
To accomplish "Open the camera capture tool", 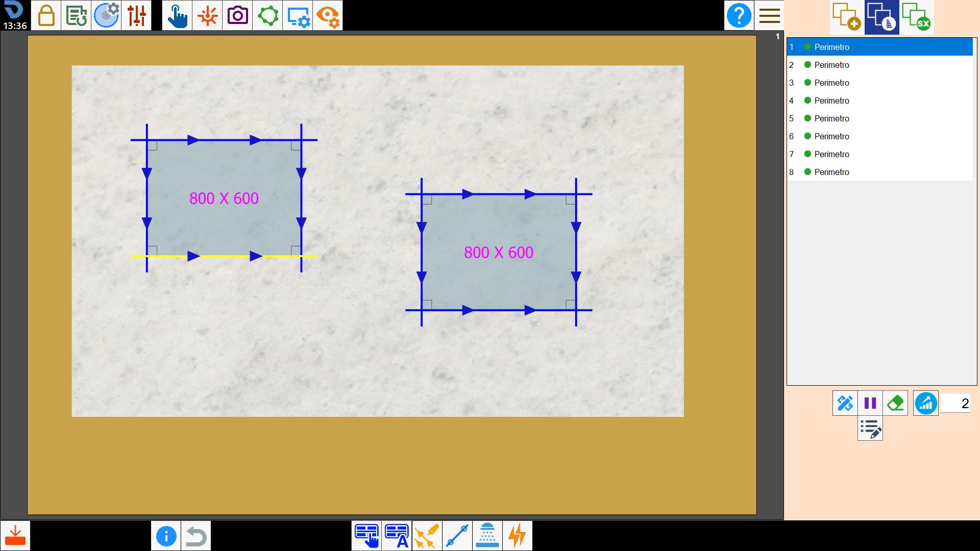I will pyautogui.click(x=237, y=15).
